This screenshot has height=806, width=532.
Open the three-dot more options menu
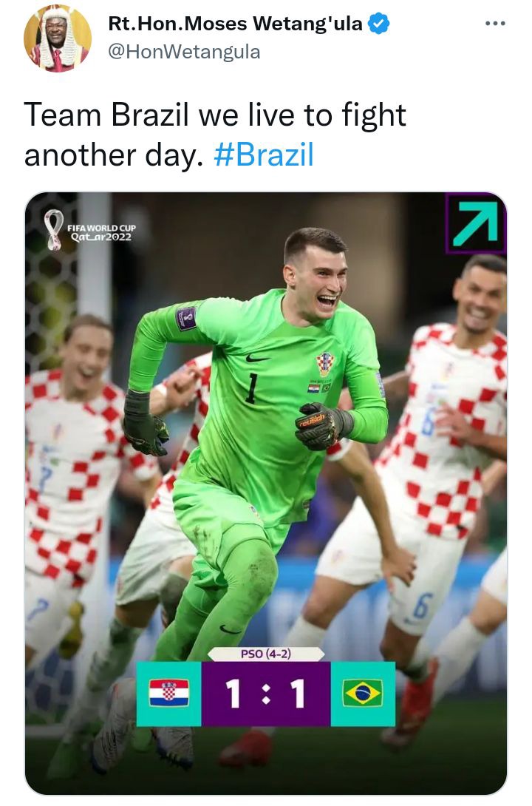(495, 24)
